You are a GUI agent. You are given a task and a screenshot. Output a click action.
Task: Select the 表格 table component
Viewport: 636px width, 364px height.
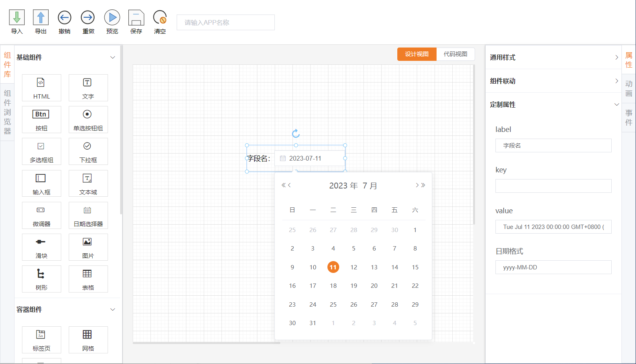point(88,279)
